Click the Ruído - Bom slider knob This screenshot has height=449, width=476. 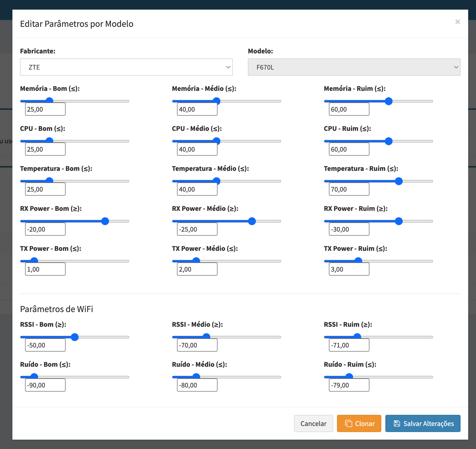click(34, 376)
